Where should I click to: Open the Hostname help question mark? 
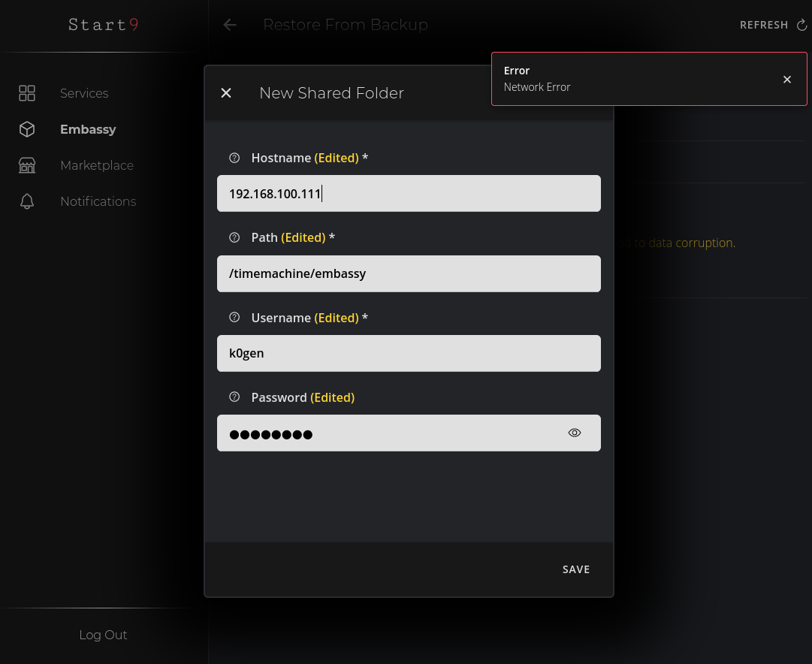(x=234, y=158)
